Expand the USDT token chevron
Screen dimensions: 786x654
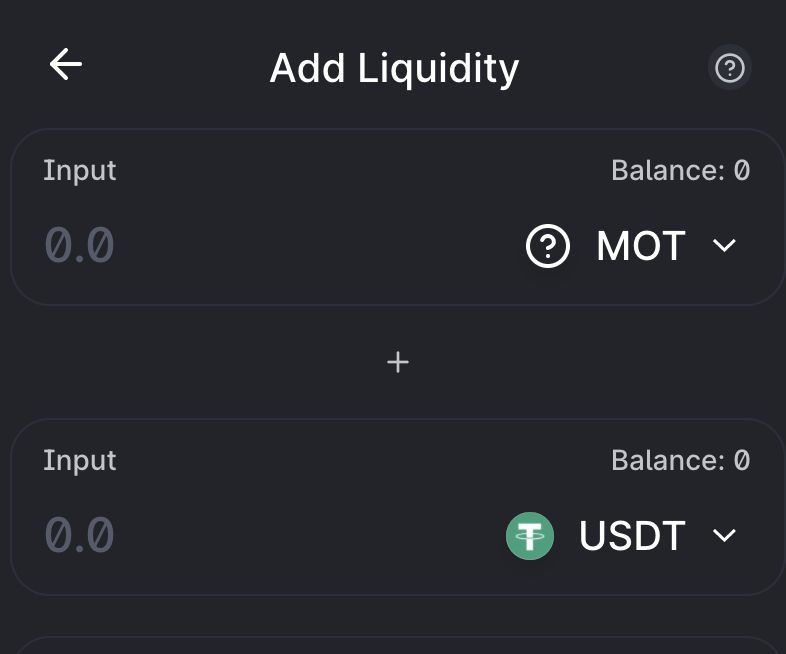(724, 536)
